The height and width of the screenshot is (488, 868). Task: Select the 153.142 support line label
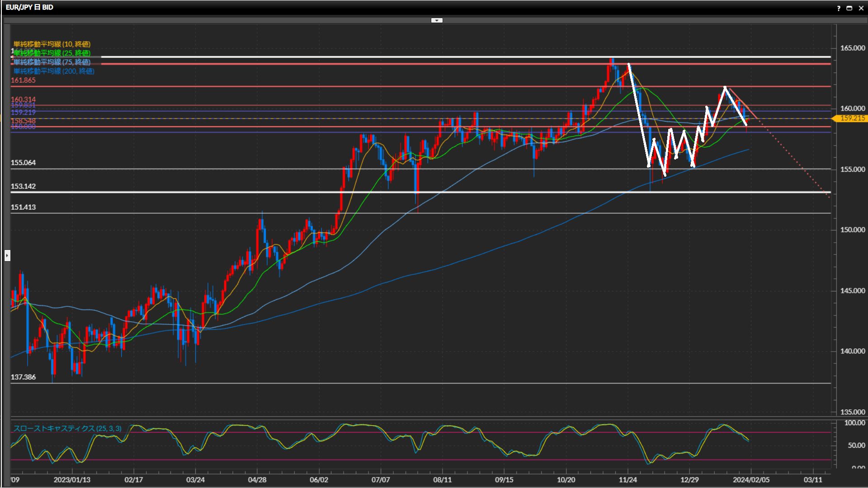tap(23, 186)
